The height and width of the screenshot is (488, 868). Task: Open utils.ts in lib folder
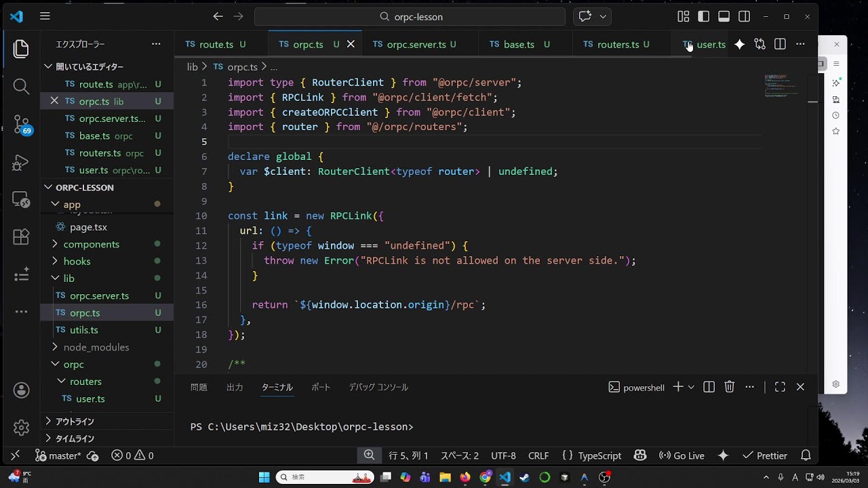83,330
